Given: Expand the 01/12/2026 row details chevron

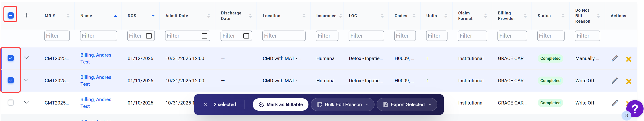Looking at the screenshot, I should point(26,58).
